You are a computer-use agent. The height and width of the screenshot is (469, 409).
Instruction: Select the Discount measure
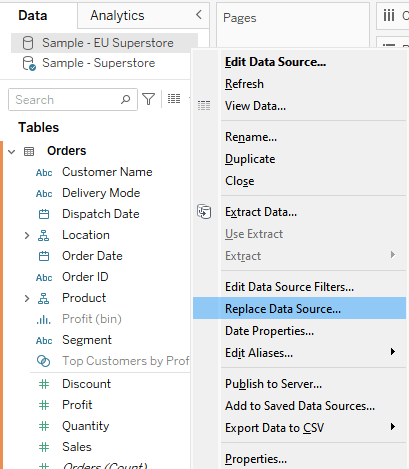click(x=86, y=384)
